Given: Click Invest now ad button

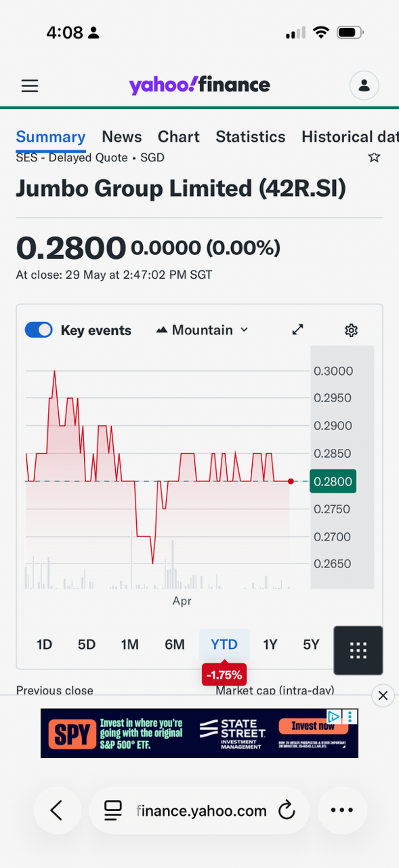Looking at the screenshot, I should tap(313, 726).
